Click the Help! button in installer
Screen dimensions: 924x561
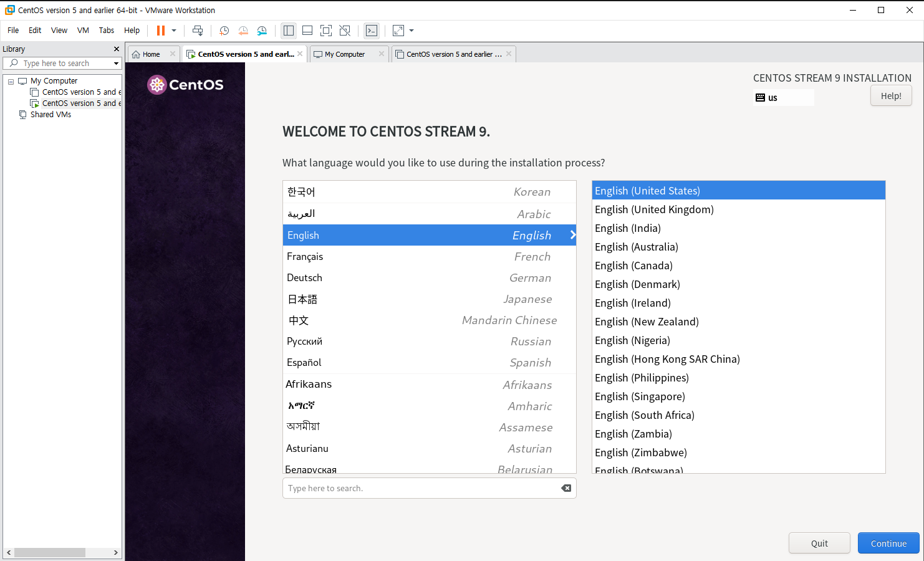tap(891, 96)
